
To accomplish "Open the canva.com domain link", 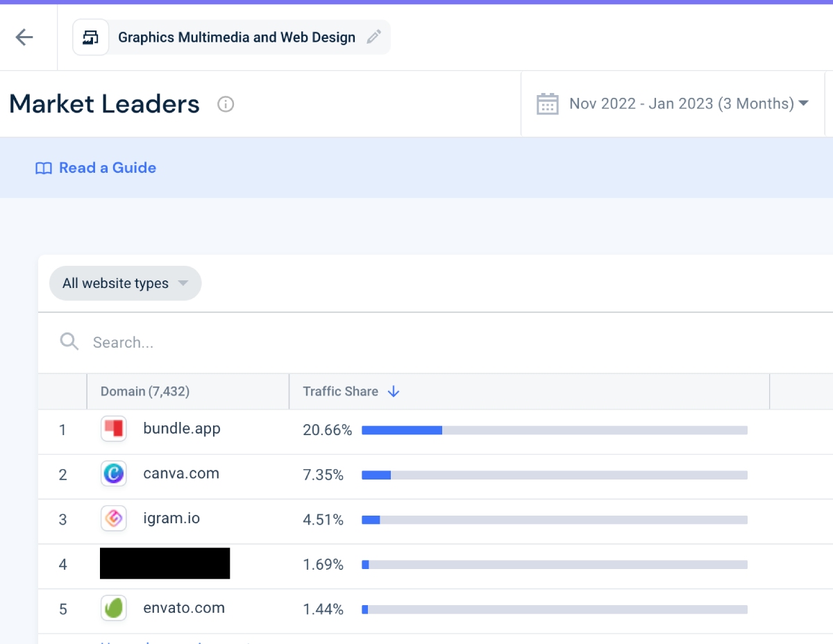I will click(181, 474).
